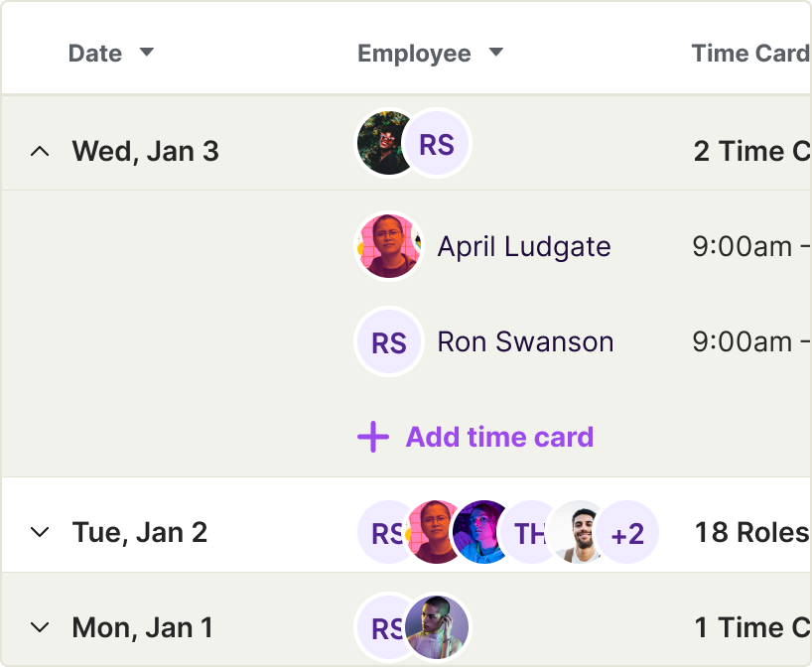Expand the Mon, Jan 1 row
Image resolution: width=812 pixels, height=667 pixels.
pyautogui.click(x=40, y=626)
